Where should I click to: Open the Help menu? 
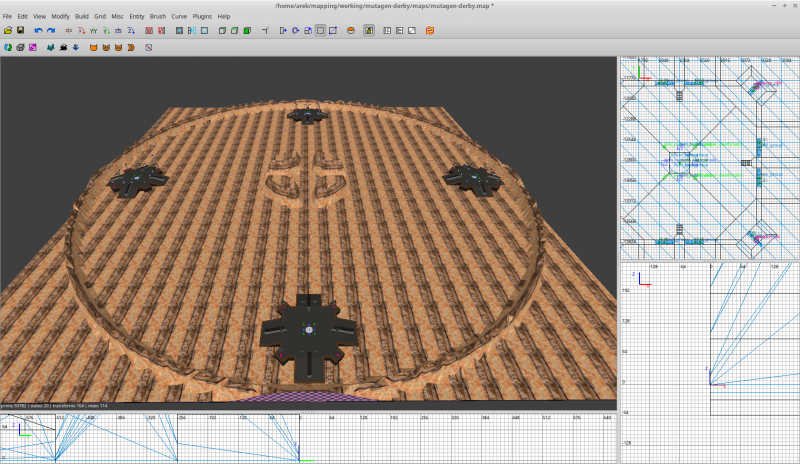point(224,17)
